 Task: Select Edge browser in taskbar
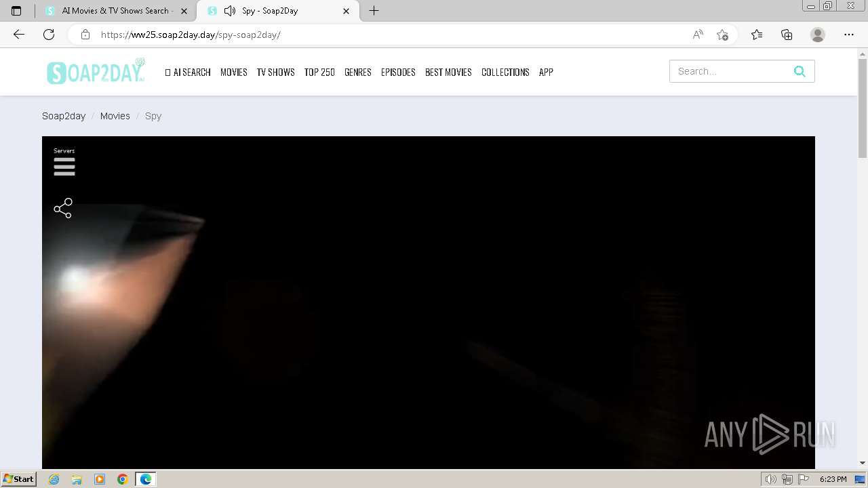(x=146, y=479)
